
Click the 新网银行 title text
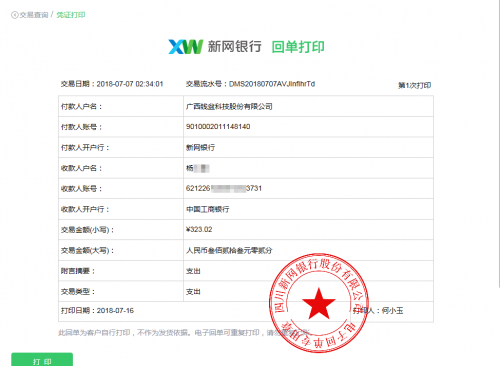(235, 47)
